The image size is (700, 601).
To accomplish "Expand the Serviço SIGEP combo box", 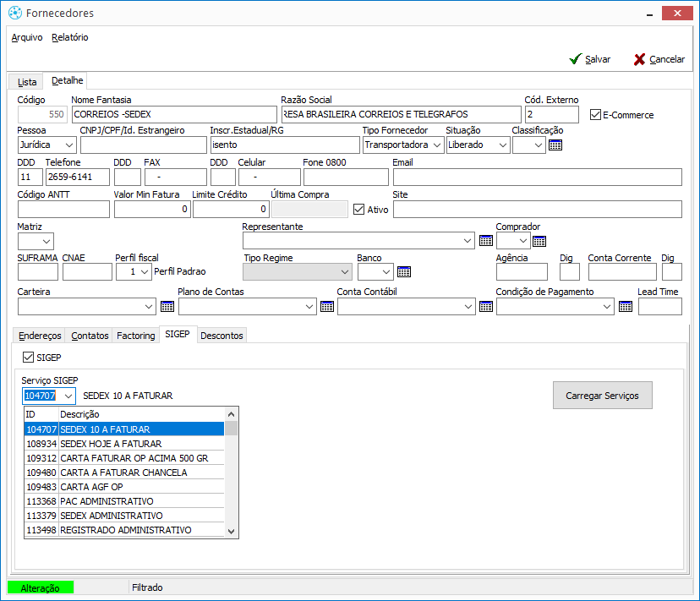I will coord(68,396).
